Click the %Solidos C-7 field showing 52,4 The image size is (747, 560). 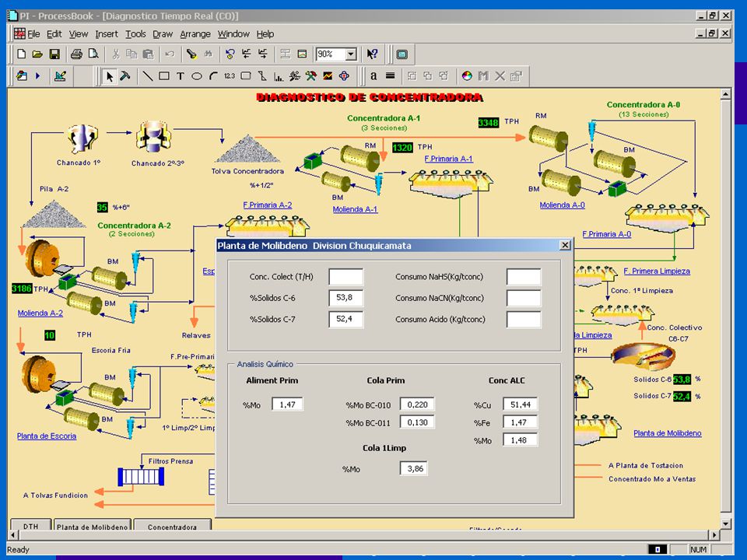click(x=345, y=319)
